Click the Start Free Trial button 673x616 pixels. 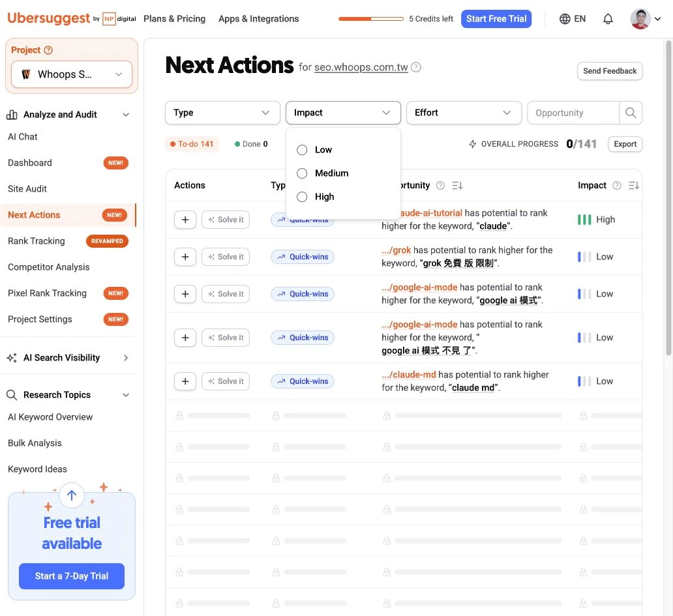coord(496,19)
